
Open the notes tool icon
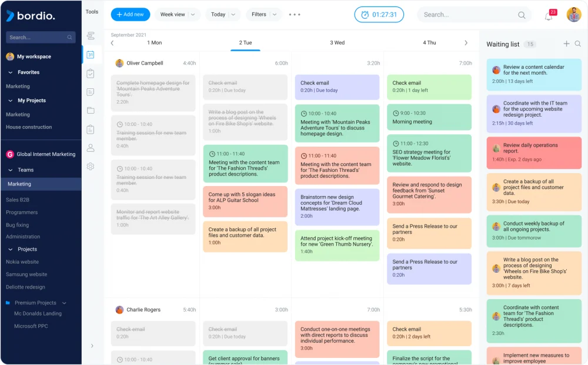(x=91, y=92)
